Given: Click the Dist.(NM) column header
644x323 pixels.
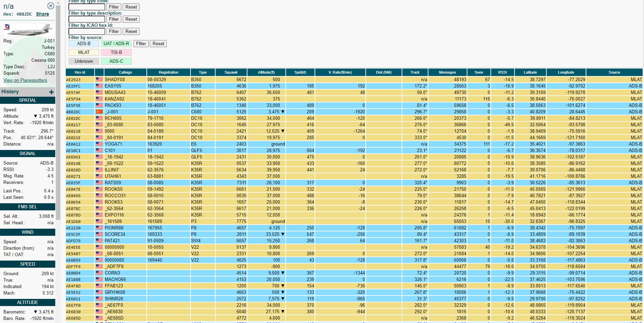Looking at the screenshot, I should coord(384,72).
